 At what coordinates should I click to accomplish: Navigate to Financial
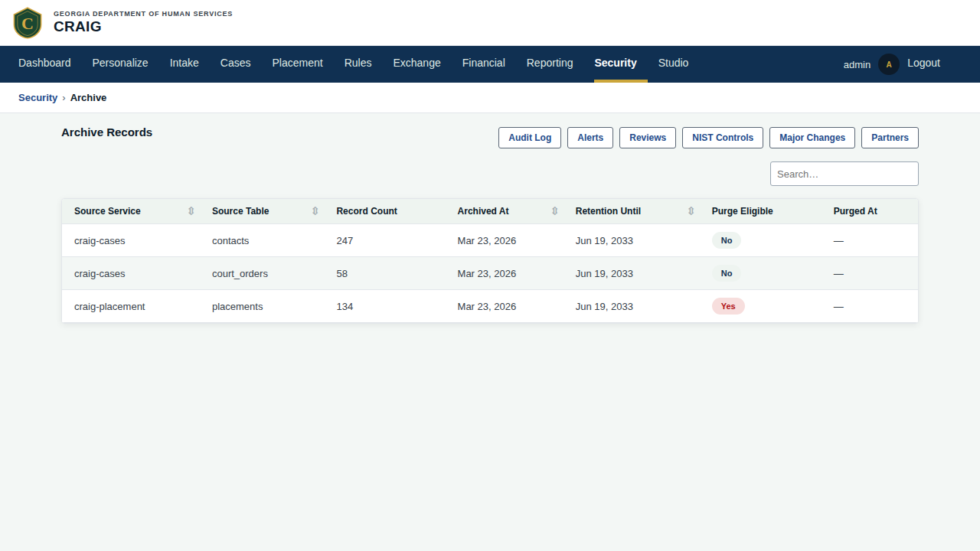click(484, 63)
